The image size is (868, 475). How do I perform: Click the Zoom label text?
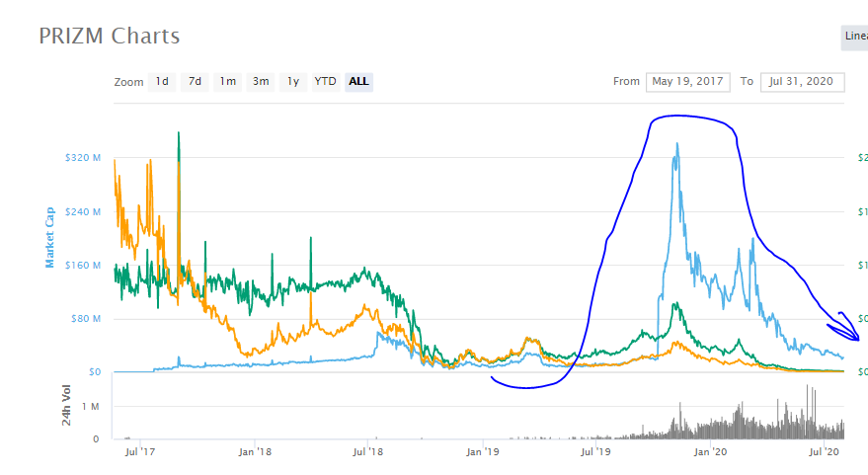128,82
